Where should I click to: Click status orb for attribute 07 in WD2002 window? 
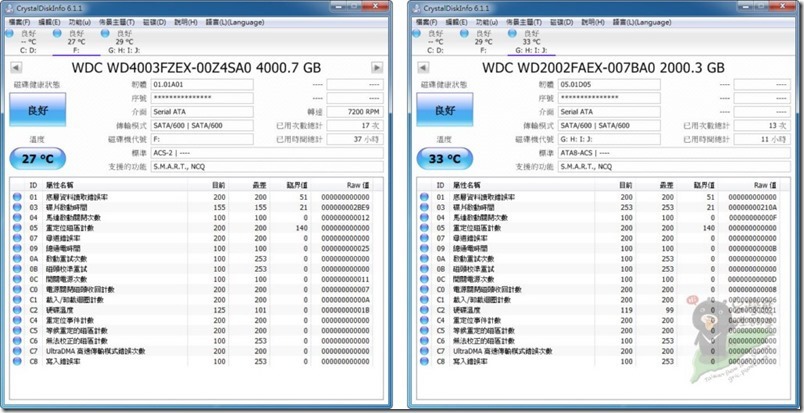click(424, 238)
